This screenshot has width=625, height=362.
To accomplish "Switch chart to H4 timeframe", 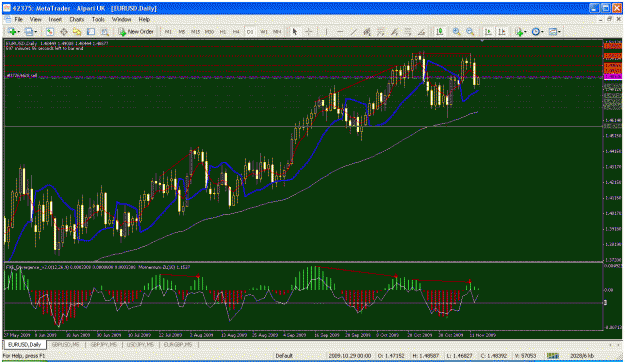I will coord(236,31).
